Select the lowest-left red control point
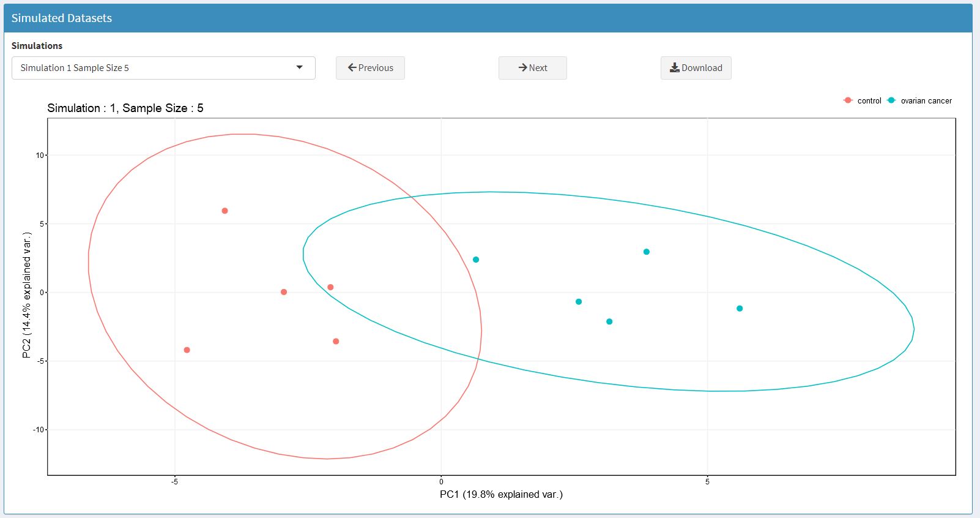Viewport: 980px width, 518px height. point(187,350)
